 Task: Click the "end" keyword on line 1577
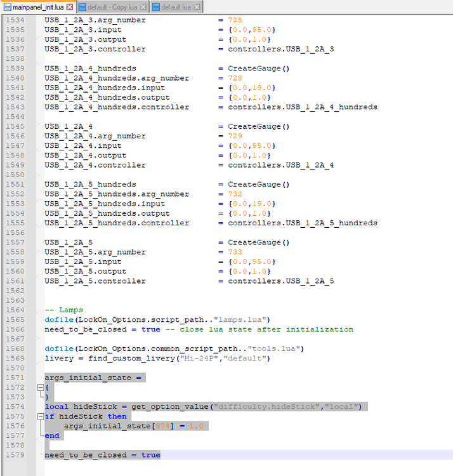(52, 435)
